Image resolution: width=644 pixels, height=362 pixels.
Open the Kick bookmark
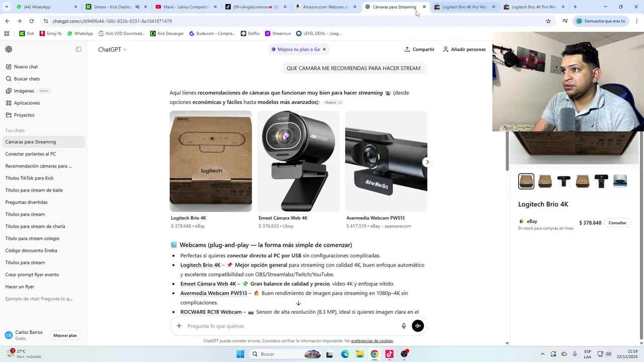click(27, 34)
